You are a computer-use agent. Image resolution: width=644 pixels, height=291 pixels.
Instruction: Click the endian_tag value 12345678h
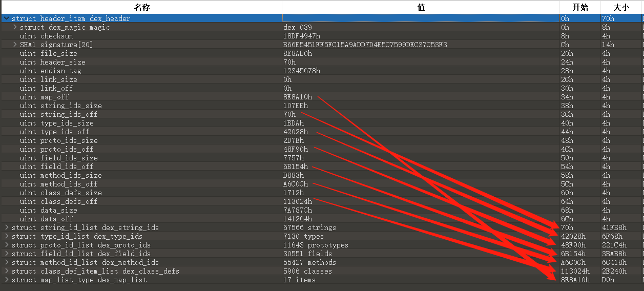[x=301, y=71]
